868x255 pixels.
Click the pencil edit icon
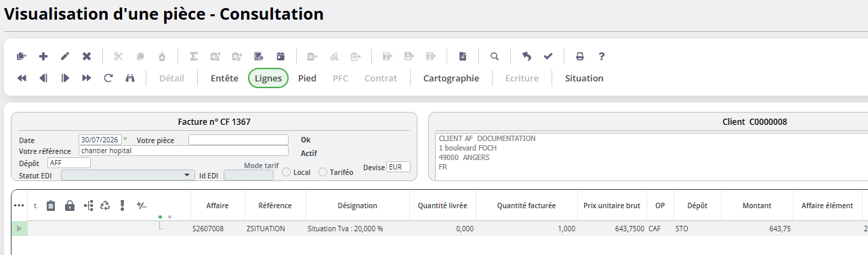65,56
